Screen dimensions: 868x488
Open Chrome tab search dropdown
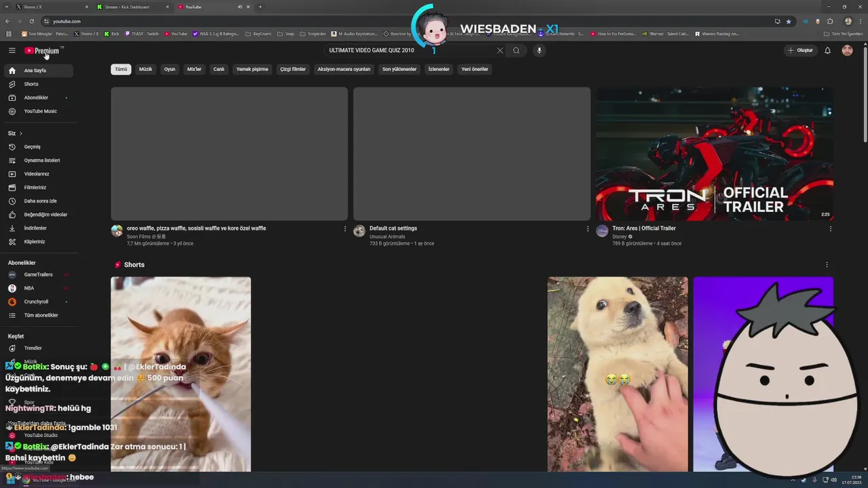coord(8,7)
